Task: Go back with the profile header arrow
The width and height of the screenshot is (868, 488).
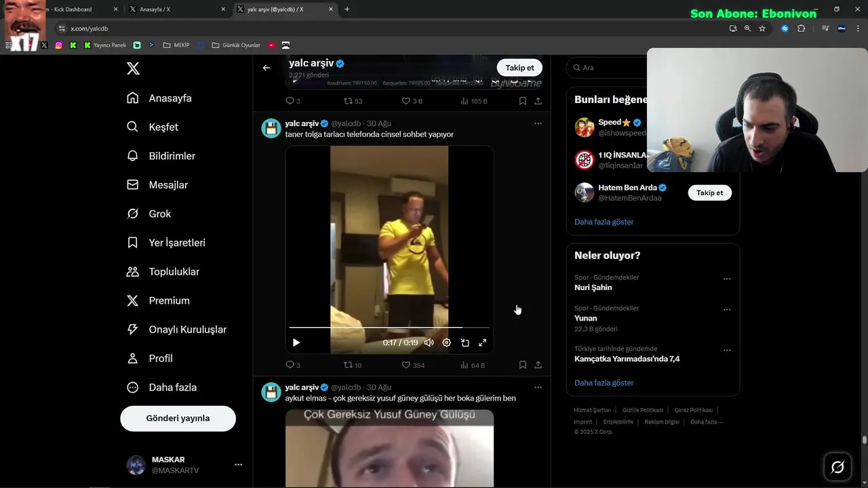Action: pyautogui.click(x=267, y=68)
